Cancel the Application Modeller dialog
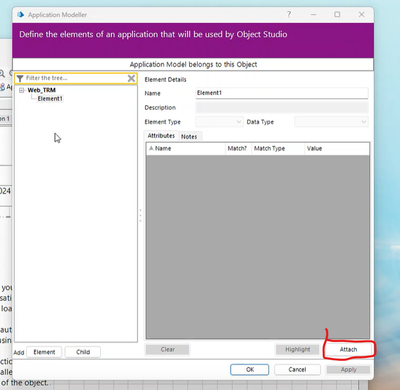 click(297, 369)
